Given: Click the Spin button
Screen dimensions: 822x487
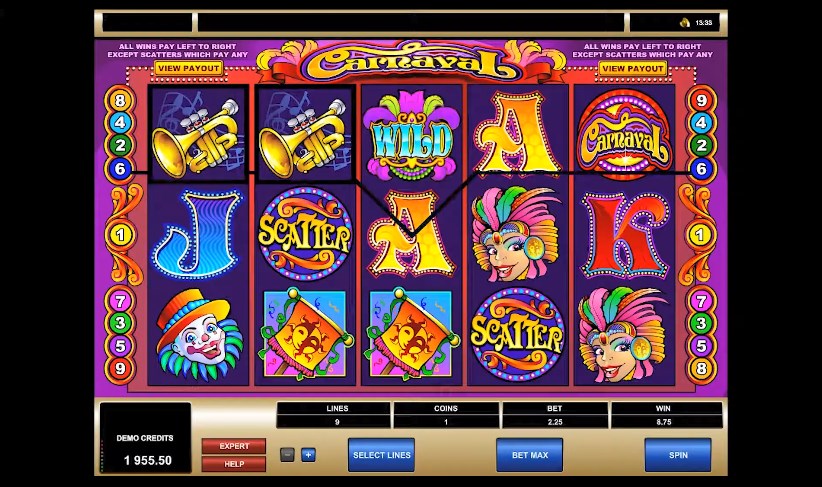Looking at the screenshot, I should point(678,455).
